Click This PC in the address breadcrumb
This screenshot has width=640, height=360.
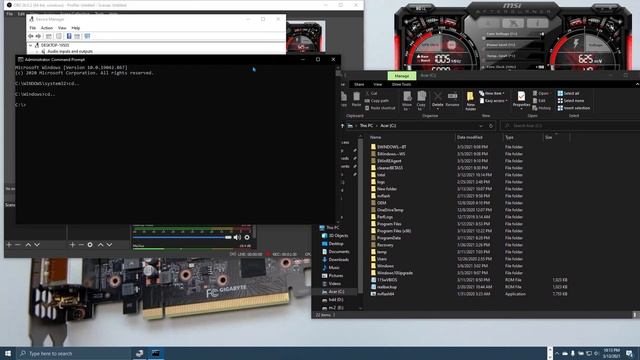pyautogui.click(x=366, y=126)
